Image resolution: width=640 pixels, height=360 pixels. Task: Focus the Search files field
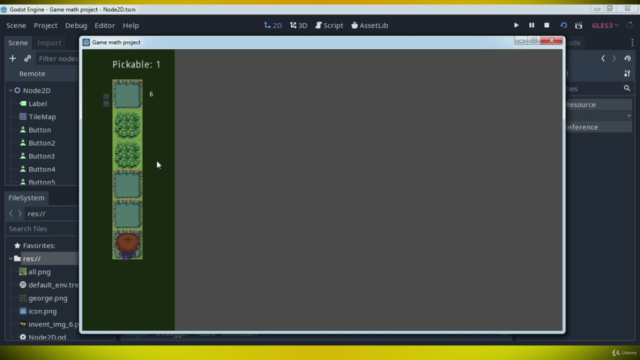43,229
